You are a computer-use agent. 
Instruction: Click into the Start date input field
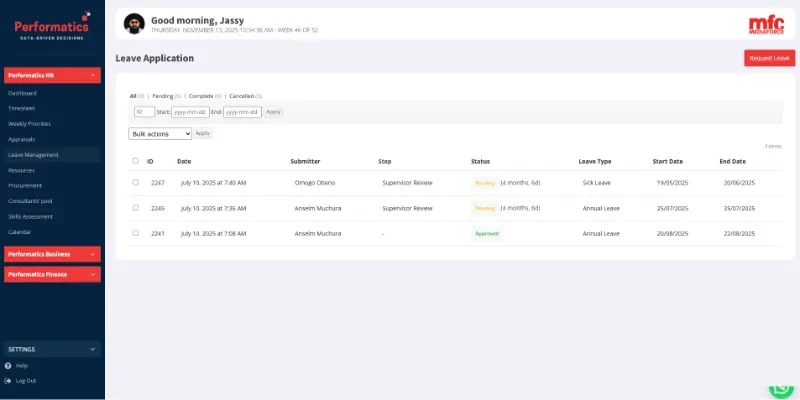[189, 112]
